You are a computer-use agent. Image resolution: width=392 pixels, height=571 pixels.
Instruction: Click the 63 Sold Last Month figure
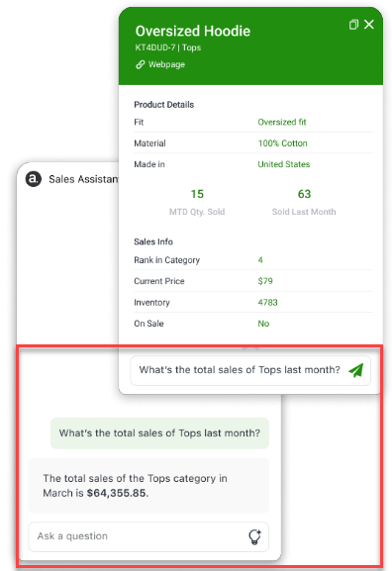click(304, 194)
